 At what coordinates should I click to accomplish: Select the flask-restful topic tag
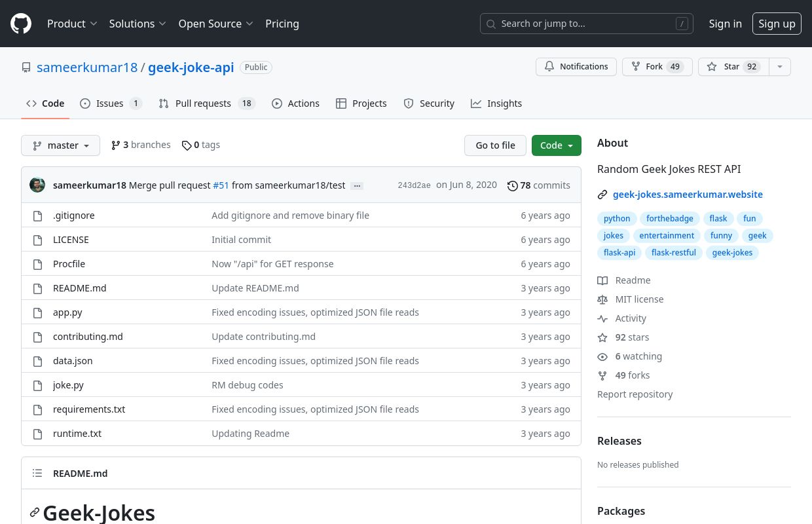pyautogui.click(x=673, y=253)
